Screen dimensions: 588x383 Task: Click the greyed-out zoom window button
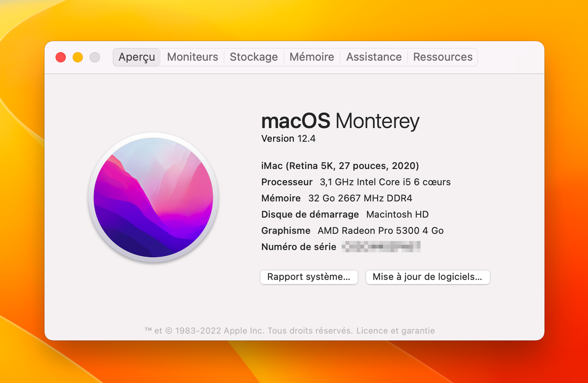pos(95,57)
